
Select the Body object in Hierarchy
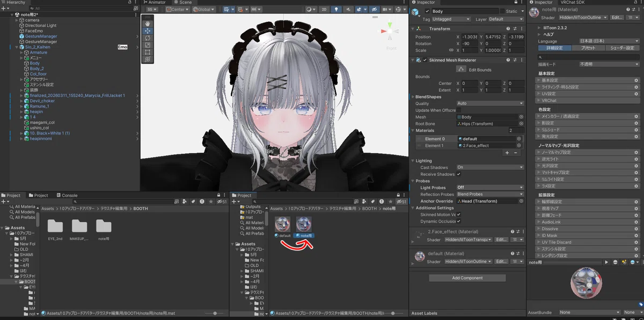point(34,63)
